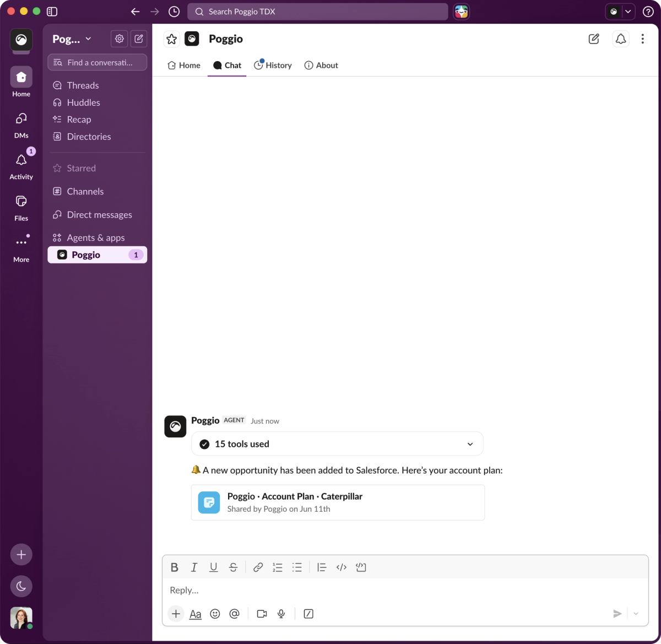Expand the Direct messages section
Viewport: 661px width, 644px height.
(x=99, y=214)
